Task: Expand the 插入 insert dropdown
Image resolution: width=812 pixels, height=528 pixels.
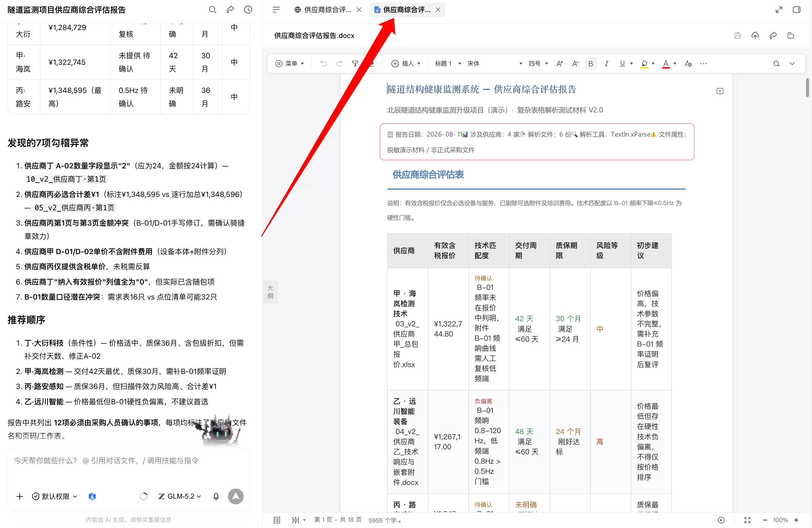Action: point(406,63)
